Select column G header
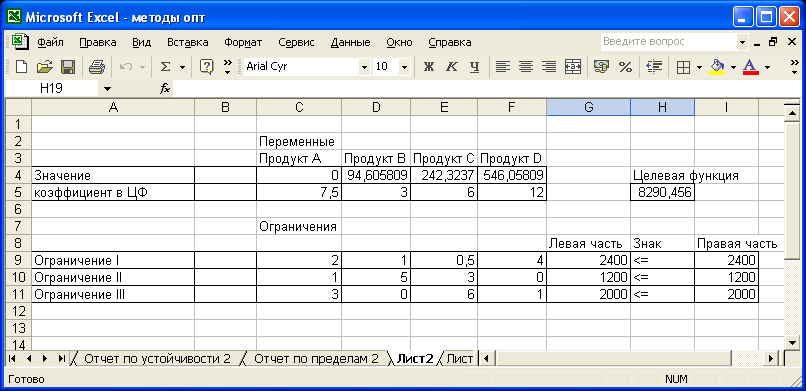 [x=589, y=107]
